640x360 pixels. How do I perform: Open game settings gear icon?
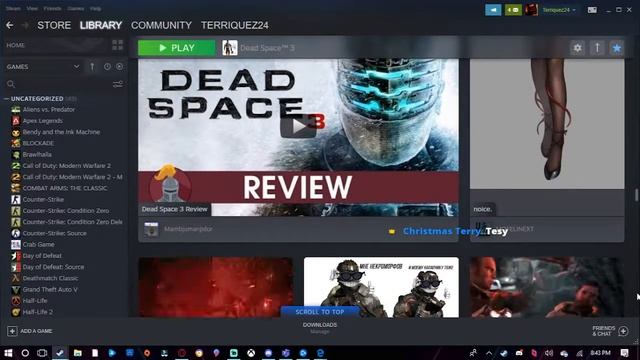[x=578, y=48]
